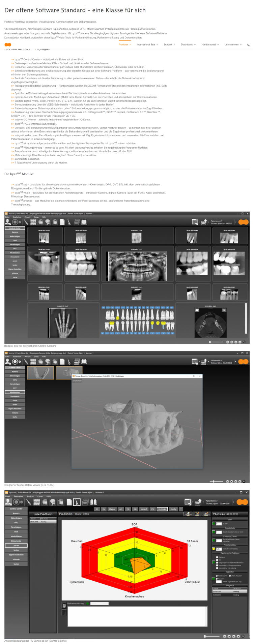
Task: Tick the Gingivoparodontale Manifestation checkbox
Action: point(217,562)
